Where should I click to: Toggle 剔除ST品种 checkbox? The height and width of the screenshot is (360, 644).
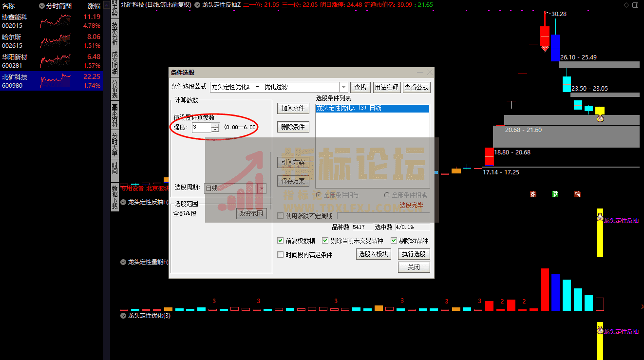tap(394, 241)
